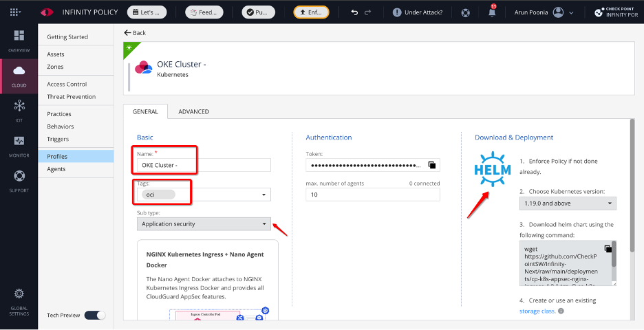
Task: Click the Download & Deployment heading
Action: 514,137
